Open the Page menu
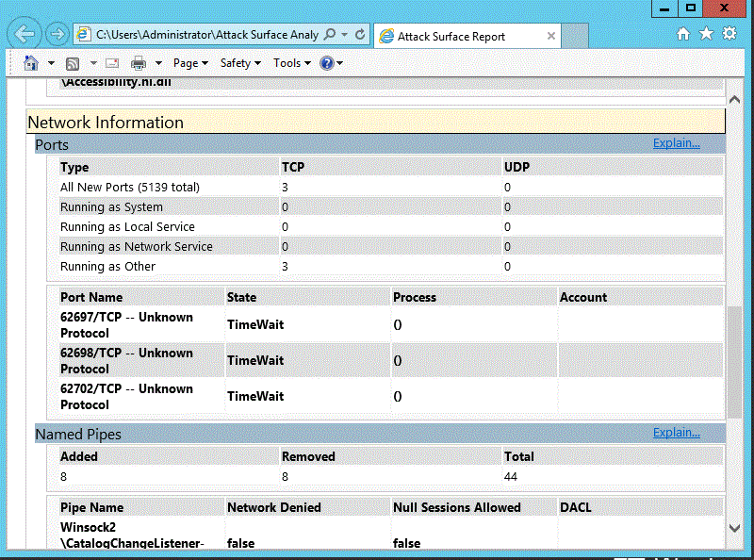Image resolution: width=754 pixels, height=560 pixels. coord(190,63)
